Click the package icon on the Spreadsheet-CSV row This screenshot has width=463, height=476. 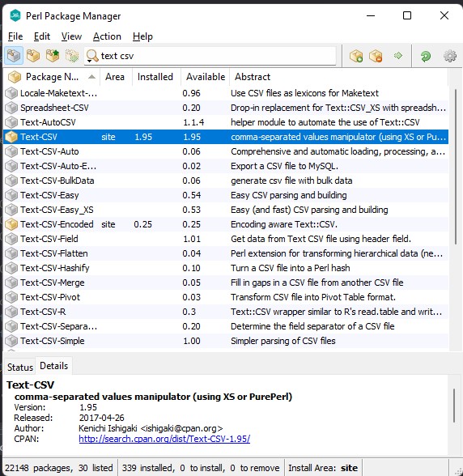click(11, 108)
